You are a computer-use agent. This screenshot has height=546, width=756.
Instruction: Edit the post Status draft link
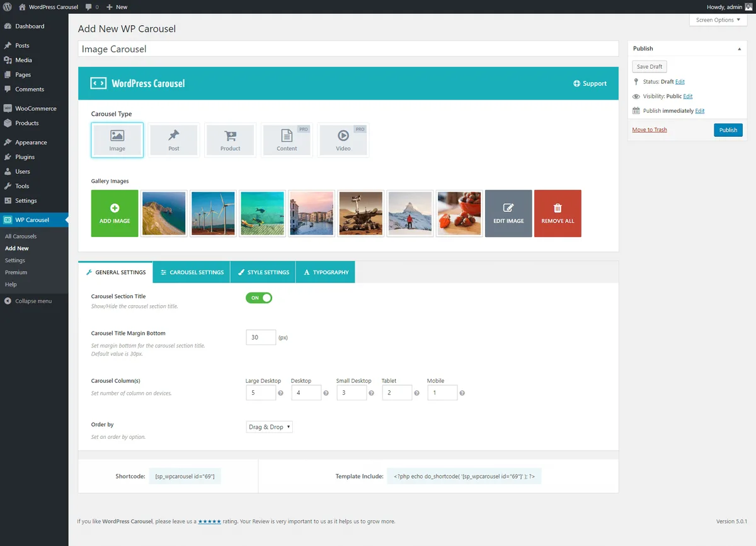coord(680,82)
